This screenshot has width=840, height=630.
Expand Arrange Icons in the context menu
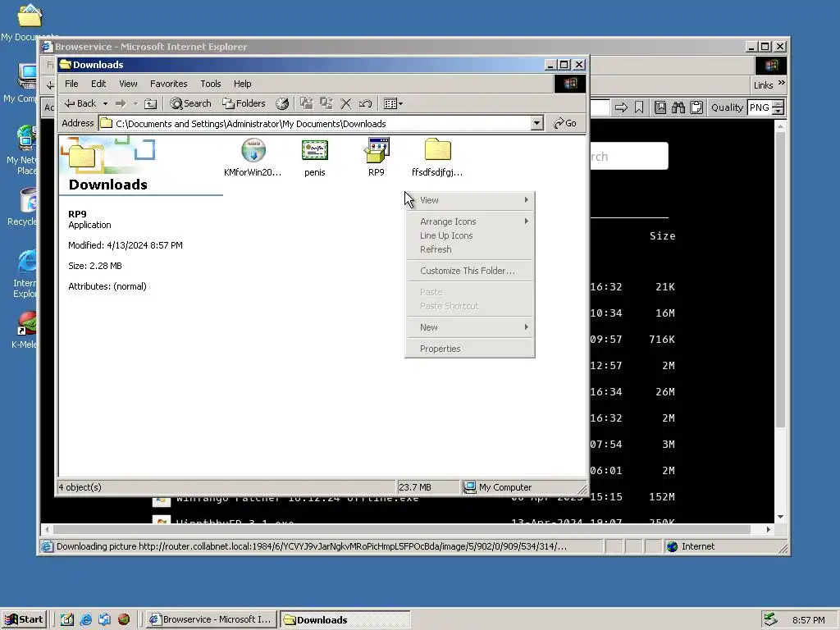[470, 221]
